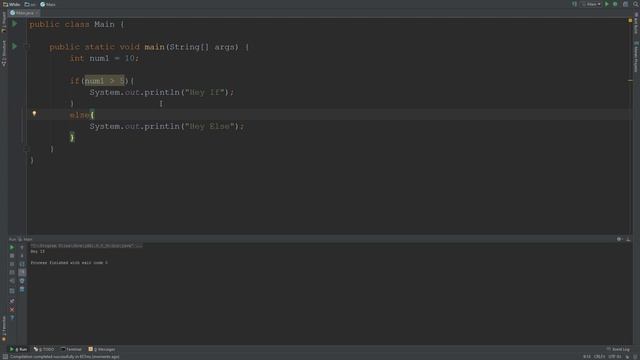Click the yellow inspection status indicator

(630, 20)
